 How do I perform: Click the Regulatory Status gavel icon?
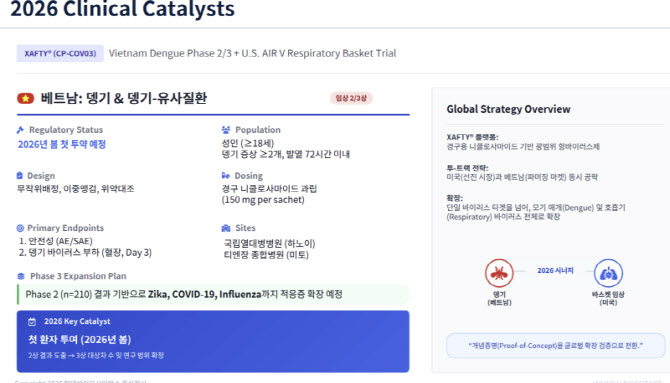[20, 130]
